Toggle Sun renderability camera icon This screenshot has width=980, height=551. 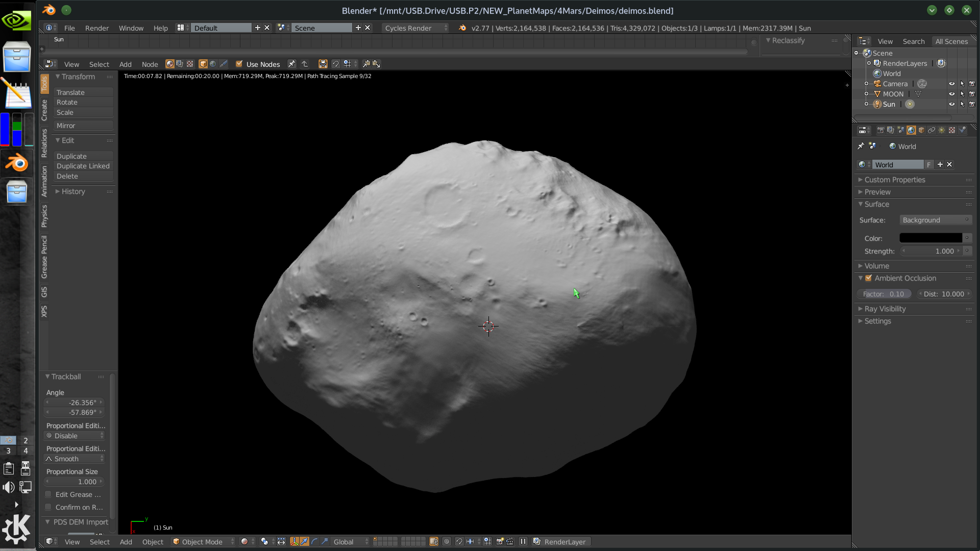tap(972, 104)
